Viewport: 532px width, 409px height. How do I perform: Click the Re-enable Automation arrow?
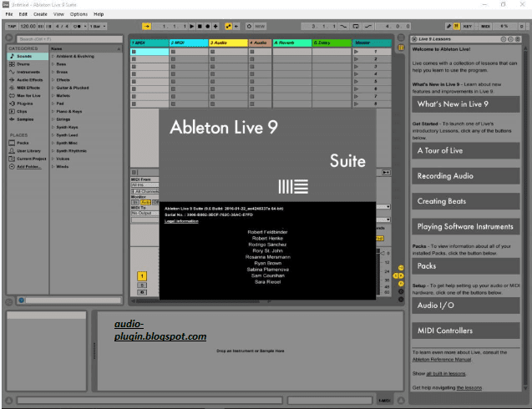(236, 26)
